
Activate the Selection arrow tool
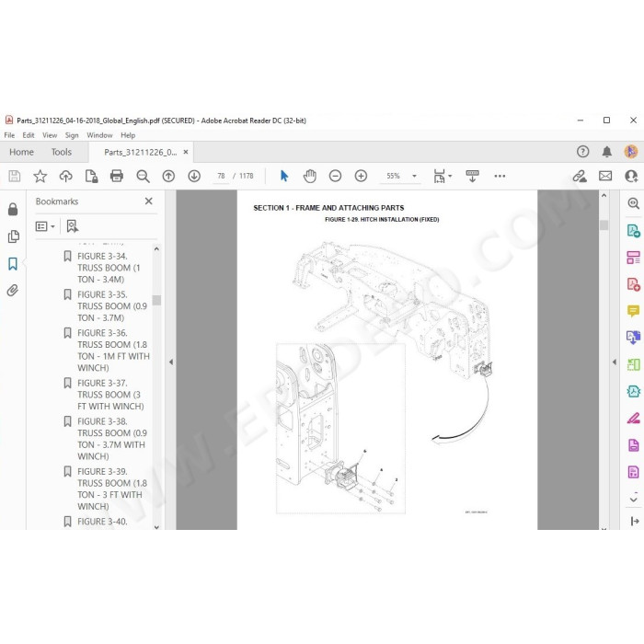(x=283, y=177)
